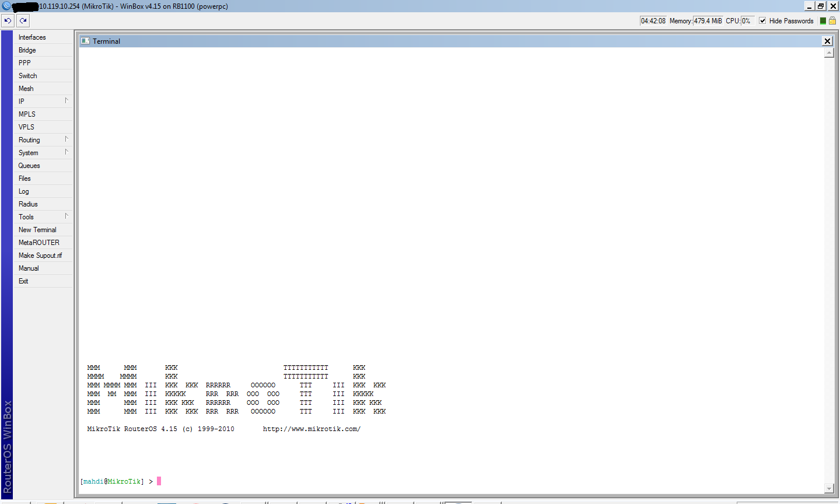This screenshot has width=840, height=504.
Task: Click the Undo arrow icon
Action: [x=8, y=20]
